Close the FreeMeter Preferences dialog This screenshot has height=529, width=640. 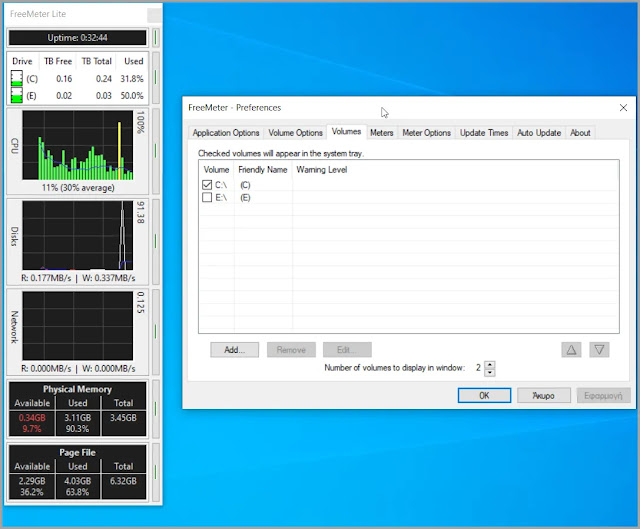(623, 108)
